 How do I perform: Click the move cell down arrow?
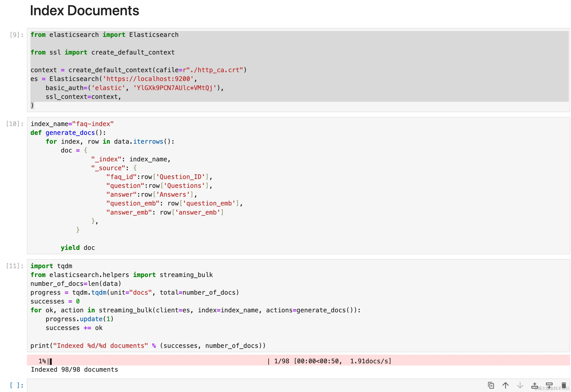(520, 385)
